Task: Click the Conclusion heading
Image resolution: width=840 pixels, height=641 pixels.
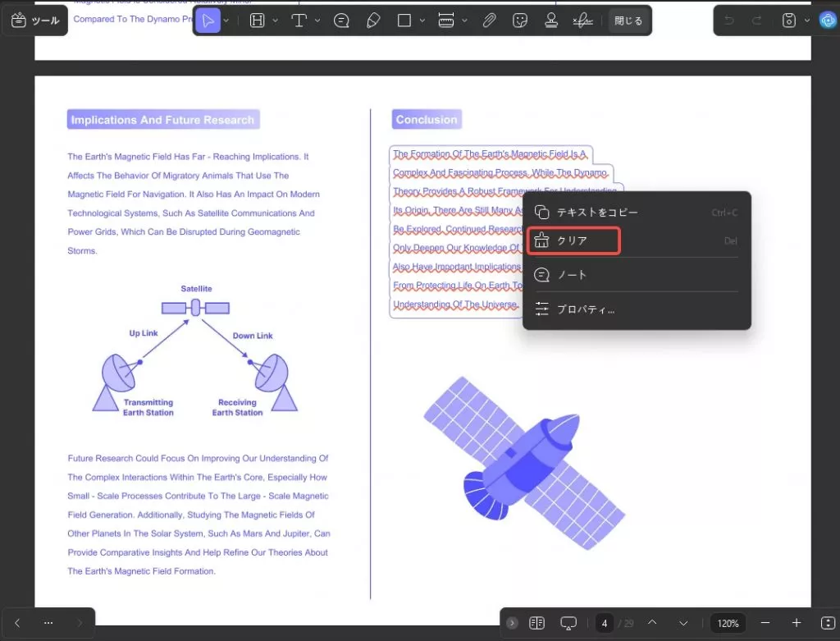Action: tap(427, 120)
